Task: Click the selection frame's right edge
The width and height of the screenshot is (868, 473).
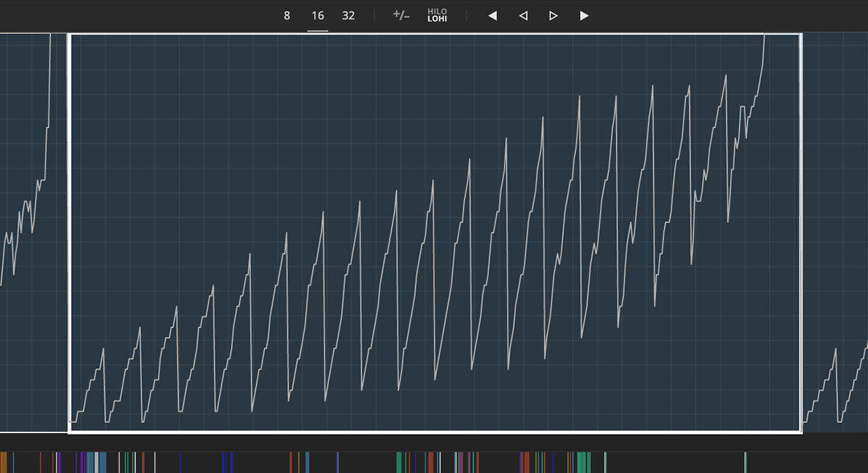Action: pyautogui.click(x=801, y=231)
